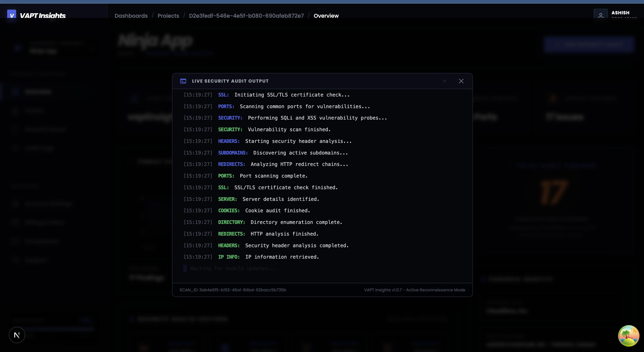Screen dimensions: 644x352
Task: Close the Live Security Audit Output window
Action: click(x=461, y=81)
